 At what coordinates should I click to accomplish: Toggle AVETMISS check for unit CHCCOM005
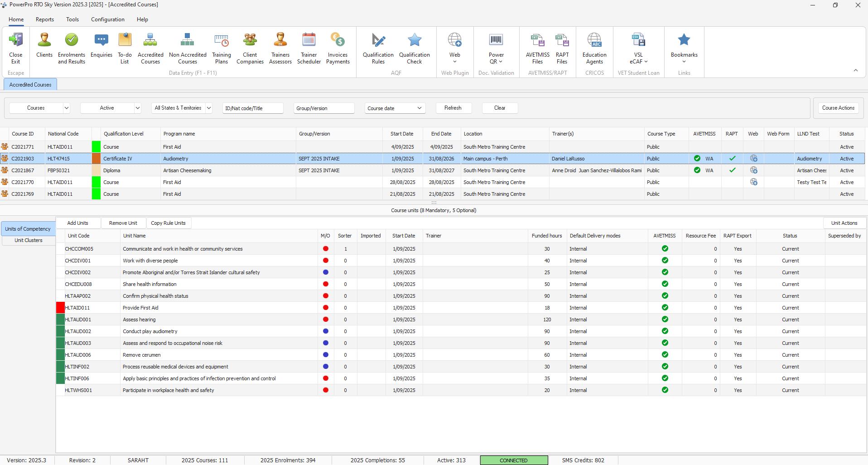[x=665, y=249]
